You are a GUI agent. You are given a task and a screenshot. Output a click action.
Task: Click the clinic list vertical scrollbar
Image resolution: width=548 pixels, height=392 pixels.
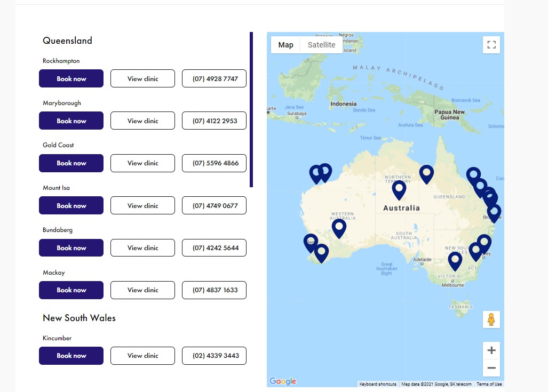pyautogui.click(x=251, y=110)
